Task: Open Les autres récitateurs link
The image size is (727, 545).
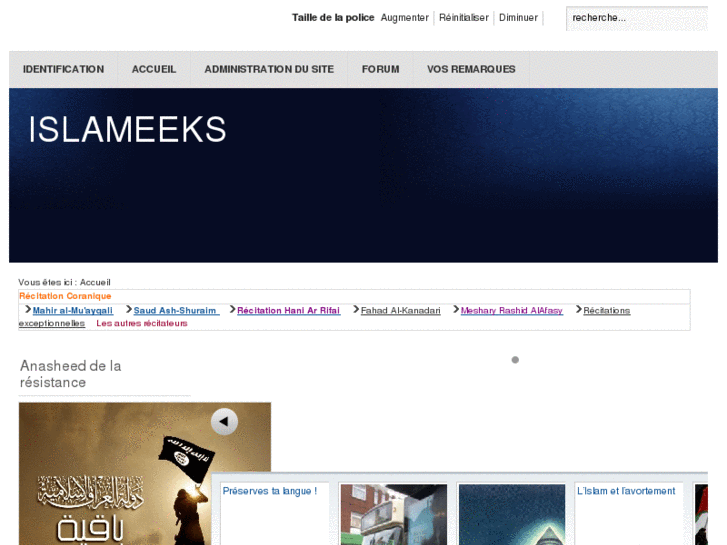Action: [142, 323]
